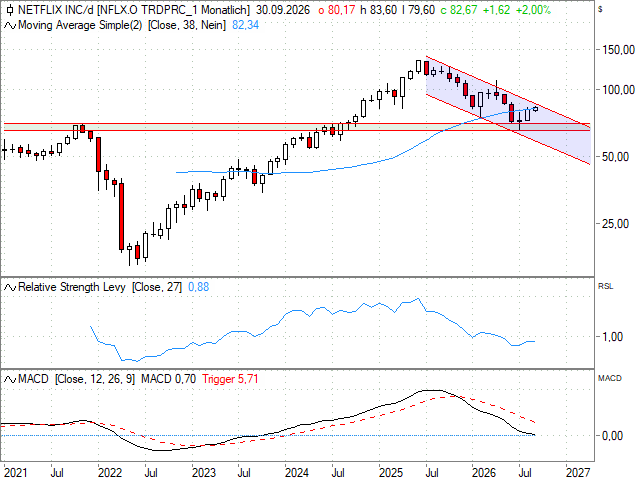The width and height of the screenshot is (640, 480).
Task: Click the peak candlestick near mid-2025
Action: tap(418, 67)
